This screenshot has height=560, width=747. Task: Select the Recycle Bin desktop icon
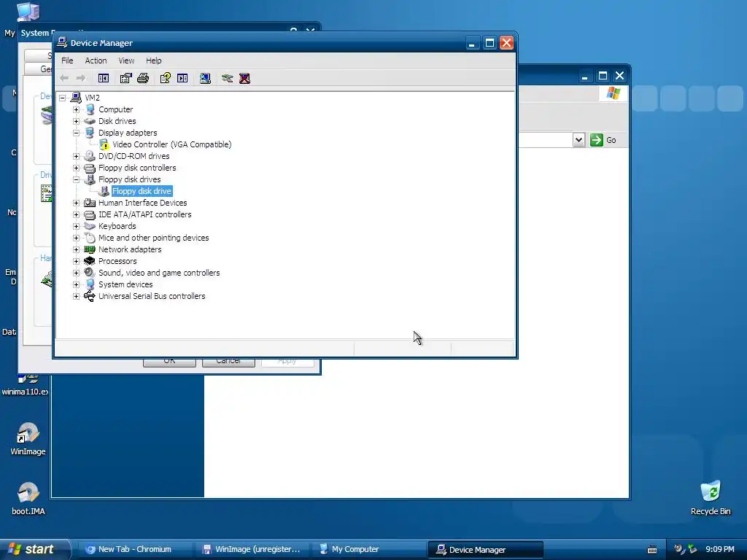coord(711,491)
